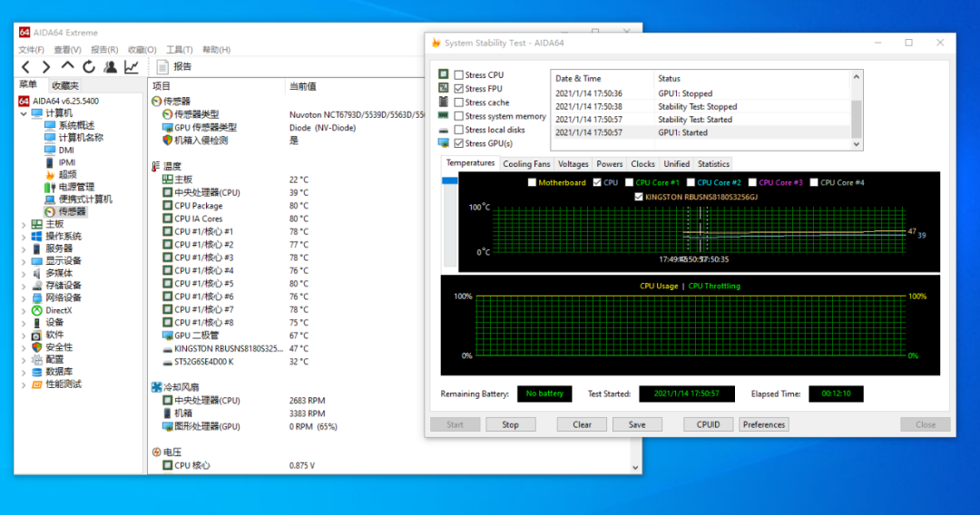The width and height of the screenshot is (980, 515).
Task: Uncheck the Stress FPU checkbox
Action: click(459, 89)
